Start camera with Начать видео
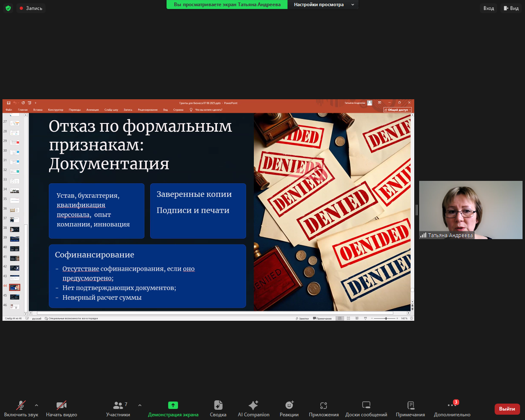The image size is (525, 420). tap(61, 408)
